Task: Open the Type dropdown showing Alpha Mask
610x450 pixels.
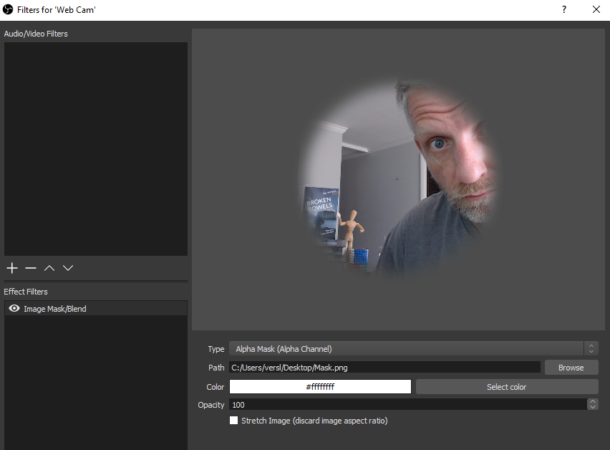Action: pyautogui.click(x=406, y=349)
